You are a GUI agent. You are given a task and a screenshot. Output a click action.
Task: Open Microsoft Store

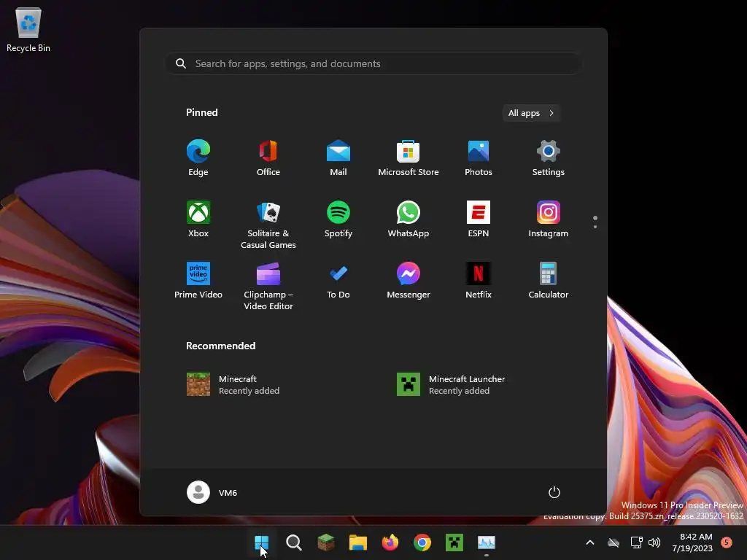(x=409, y=158)
